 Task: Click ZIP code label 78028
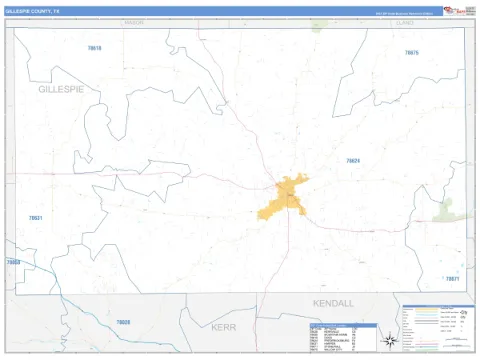[123, 322]
